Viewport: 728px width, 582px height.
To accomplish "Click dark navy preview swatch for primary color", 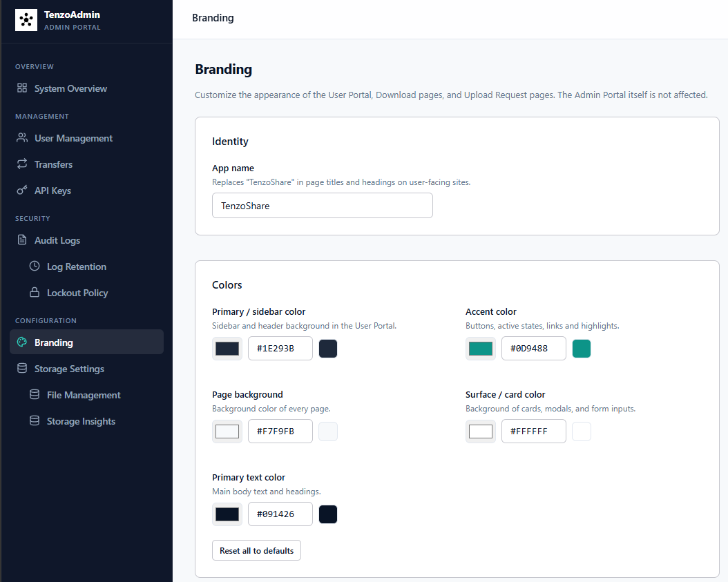I will coord(328,349).
